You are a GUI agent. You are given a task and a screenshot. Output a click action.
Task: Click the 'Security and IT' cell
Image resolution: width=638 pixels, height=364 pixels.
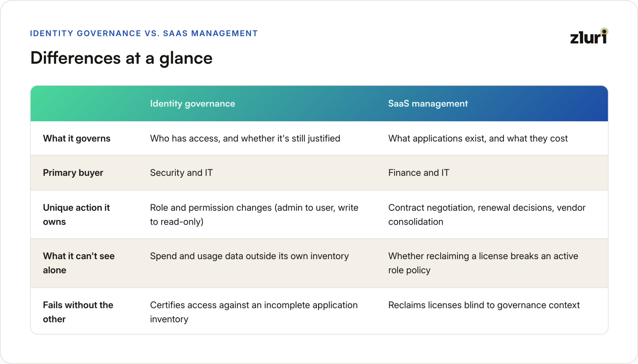tap(181, 173)
